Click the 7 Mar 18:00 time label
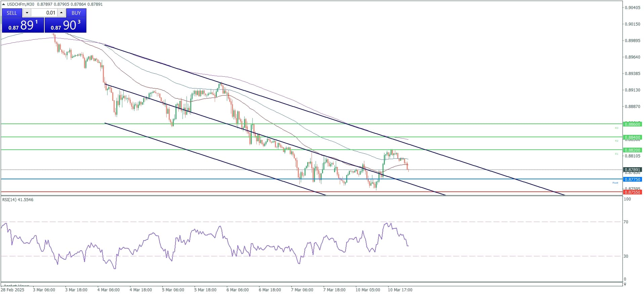This screenshot has width=644, height=294. pos(334,290)
